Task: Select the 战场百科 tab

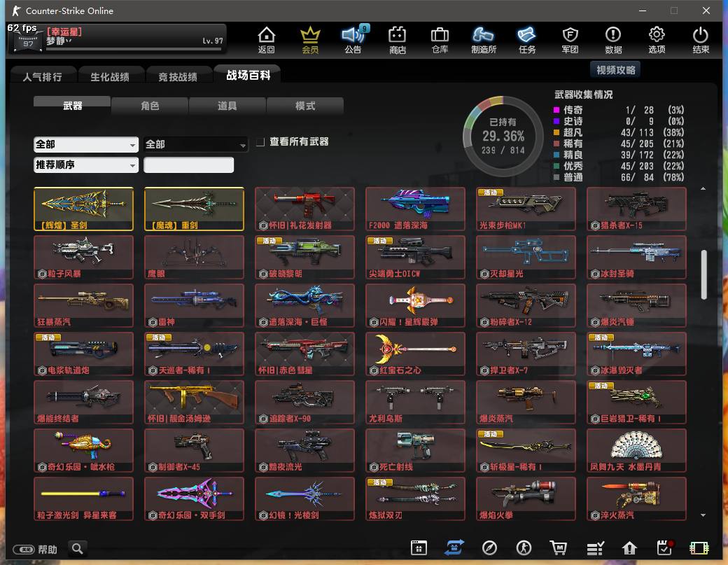Action: pos(248,75)
